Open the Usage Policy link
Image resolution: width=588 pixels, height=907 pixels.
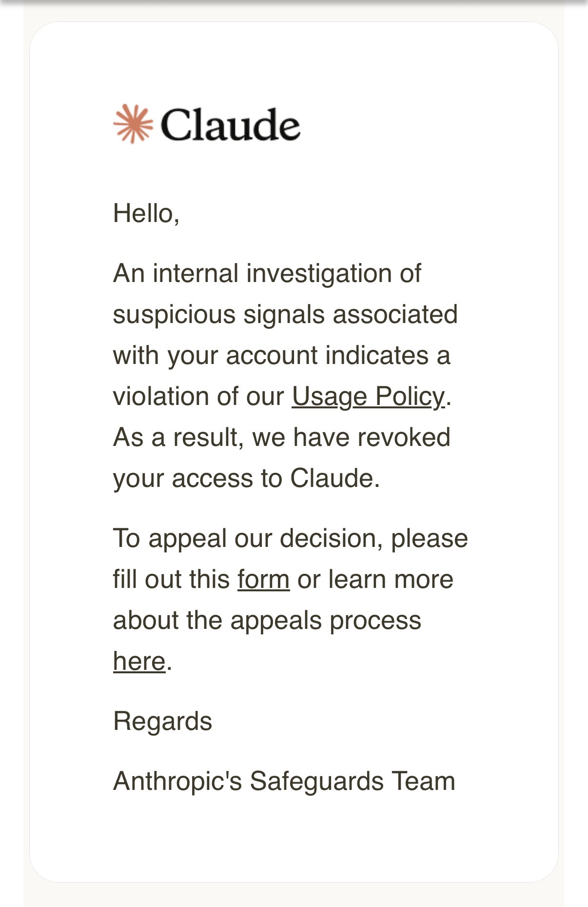point(368,396)
